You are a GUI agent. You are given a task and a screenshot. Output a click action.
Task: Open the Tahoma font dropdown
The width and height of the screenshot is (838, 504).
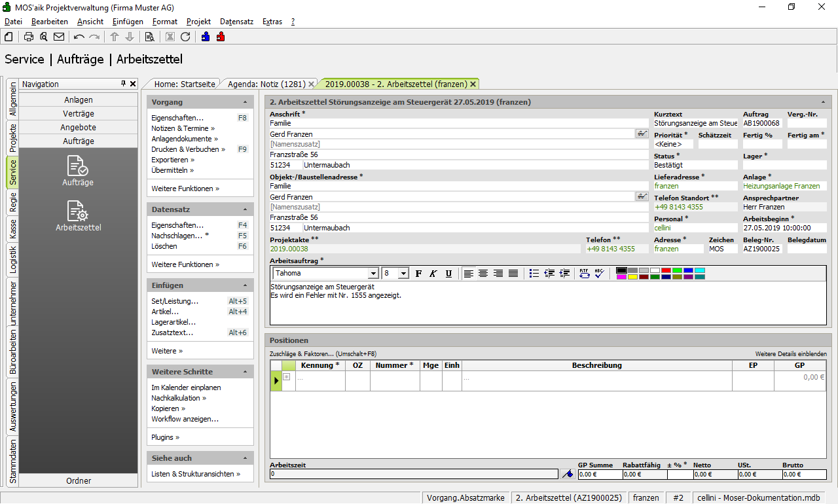[x=373, y=274]
